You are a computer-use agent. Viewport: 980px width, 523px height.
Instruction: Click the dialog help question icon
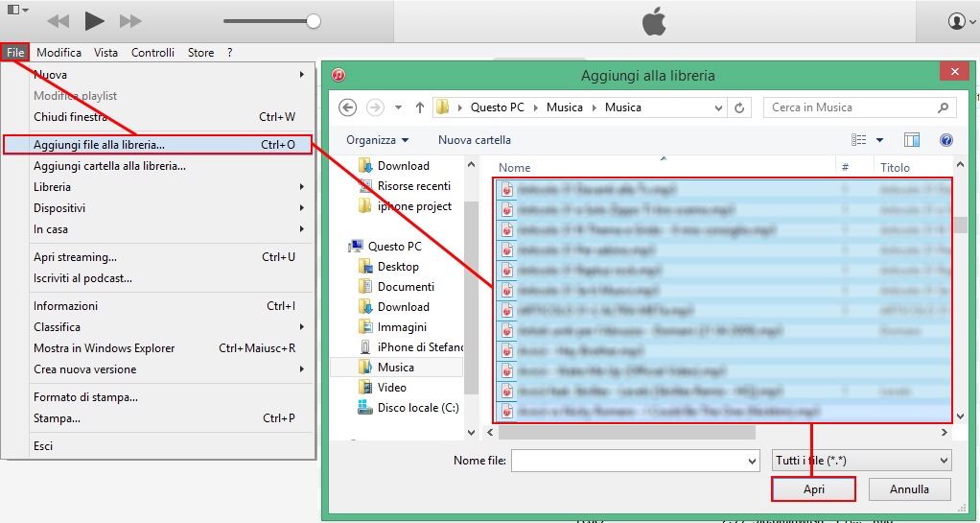(946, 140)
